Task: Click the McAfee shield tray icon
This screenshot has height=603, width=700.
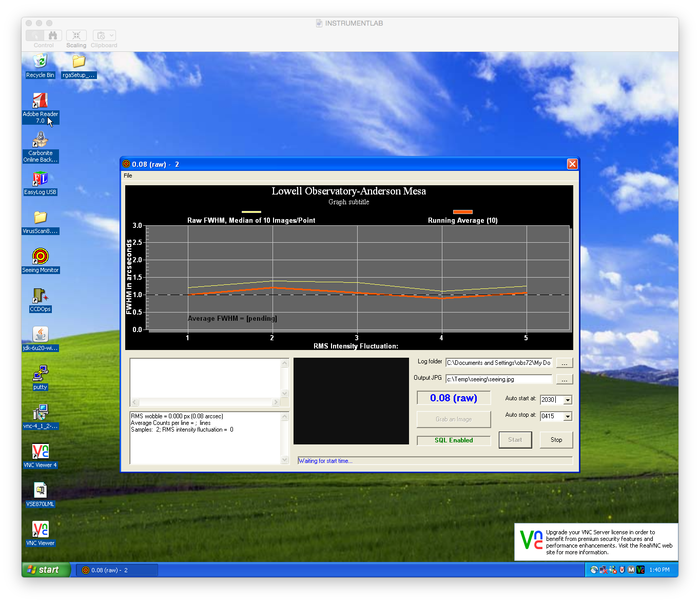Action: [622, 570]
